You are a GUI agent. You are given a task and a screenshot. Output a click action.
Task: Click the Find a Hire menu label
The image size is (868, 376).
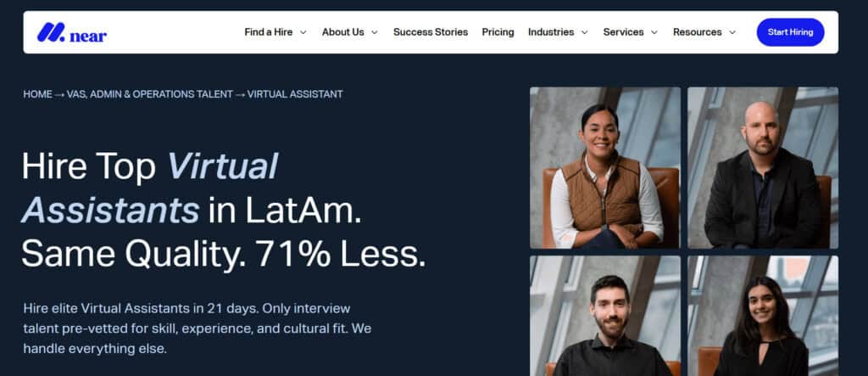click(269, 32)
